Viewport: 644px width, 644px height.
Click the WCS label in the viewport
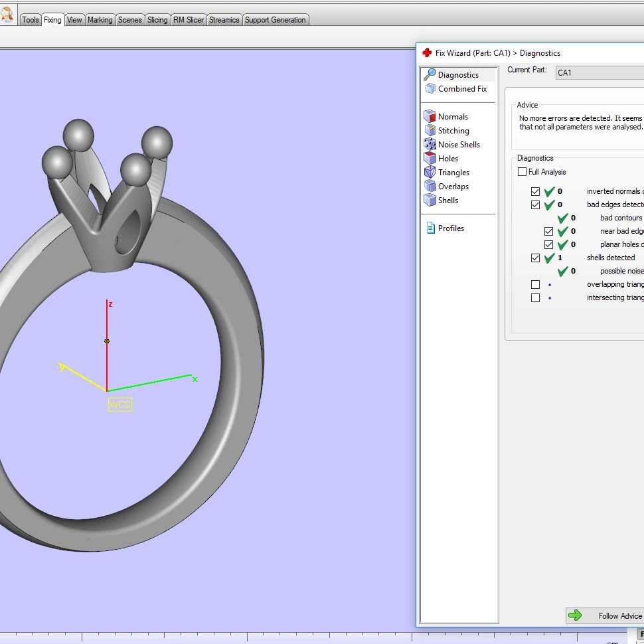click(120, 404)
